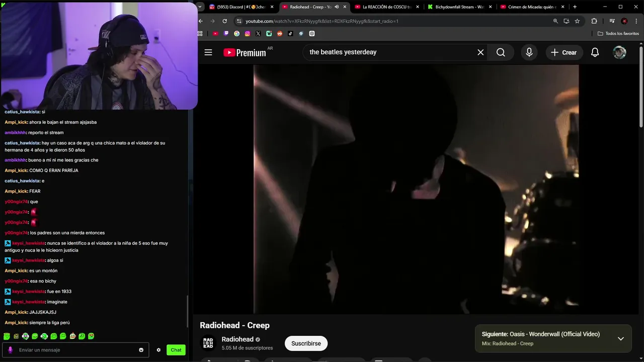Open the YouTube bookmark shortcut

pos(215,34)
